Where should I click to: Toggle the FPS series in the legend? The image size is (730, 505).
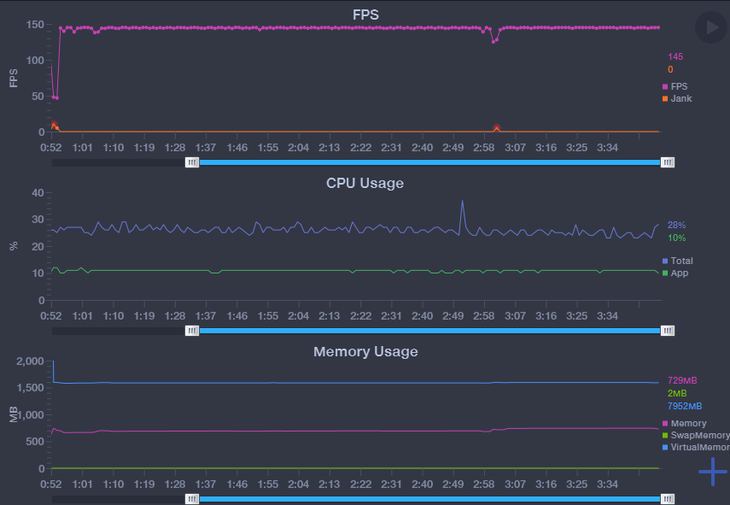[679, 87]
